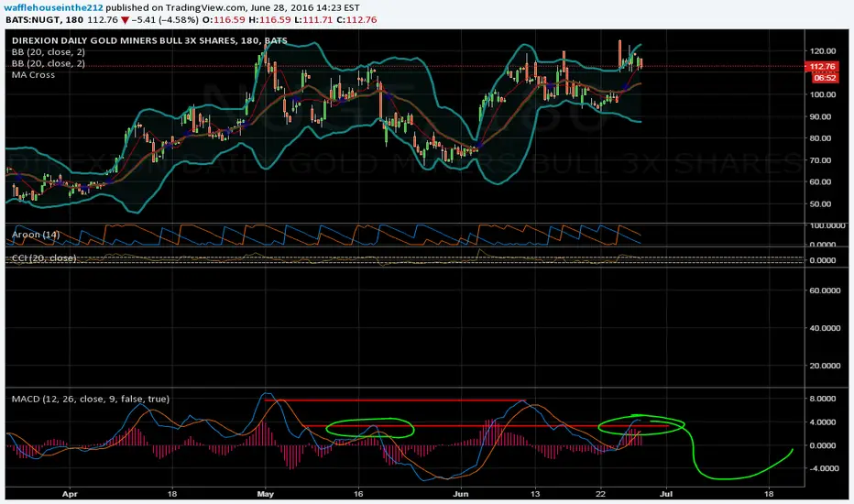
Task: Click the 8.0000 MACD scale label
Action: [823, 399]
